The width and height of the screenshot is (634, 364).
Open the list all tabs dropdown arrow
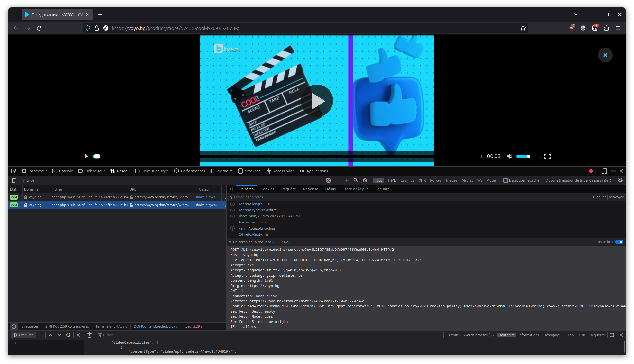point(576,14)
